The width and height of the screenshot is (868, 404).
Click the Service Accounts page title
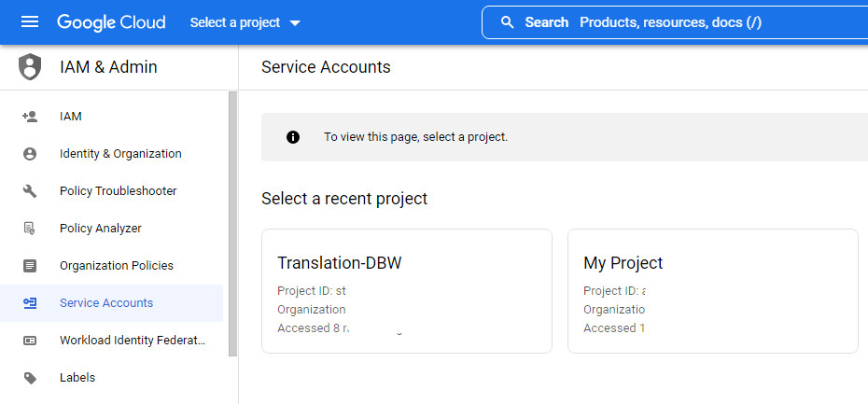click(x=326, y=67)
